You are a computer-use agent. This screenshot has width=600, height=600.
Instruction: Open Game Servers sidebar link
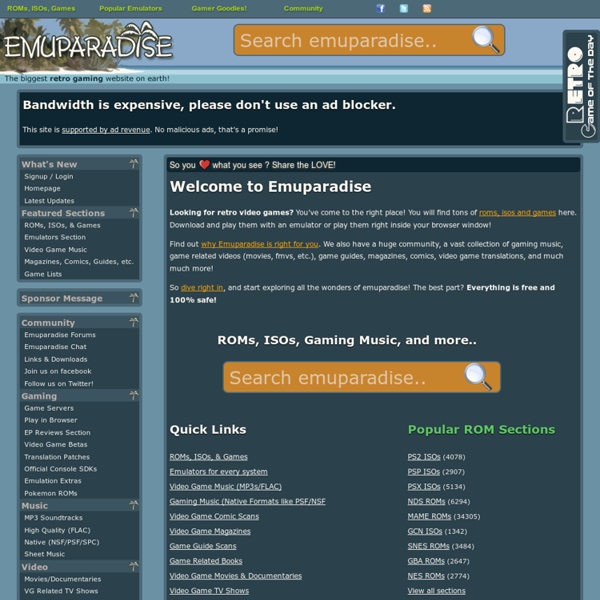tap(49, 408)
